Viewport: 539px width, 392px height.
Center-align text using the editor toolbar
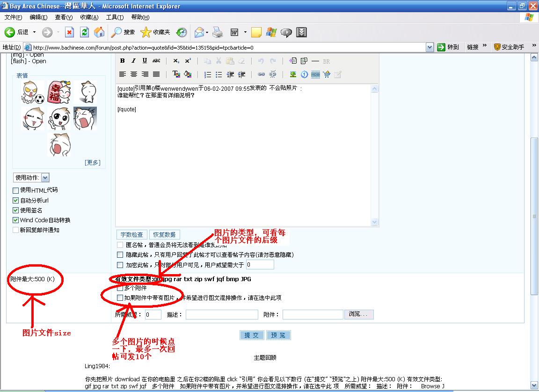point(134,74)
